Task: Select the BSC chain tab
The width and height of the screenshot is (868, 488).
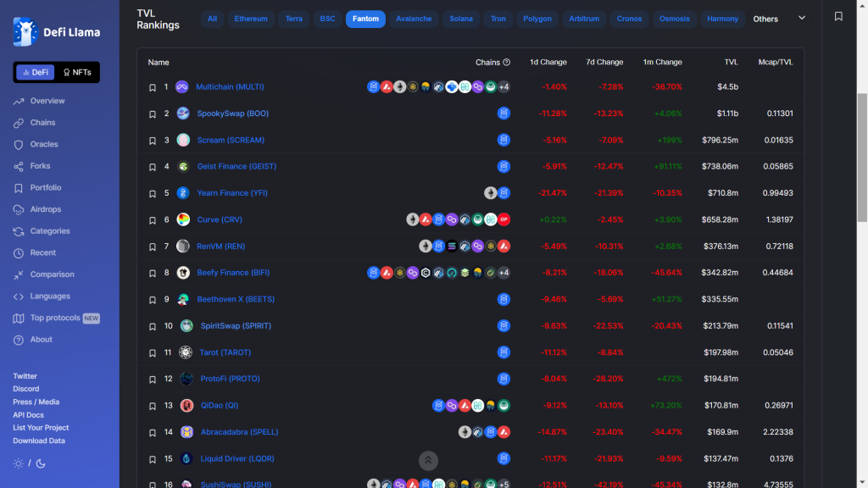Action: click(x=328, y=19)
